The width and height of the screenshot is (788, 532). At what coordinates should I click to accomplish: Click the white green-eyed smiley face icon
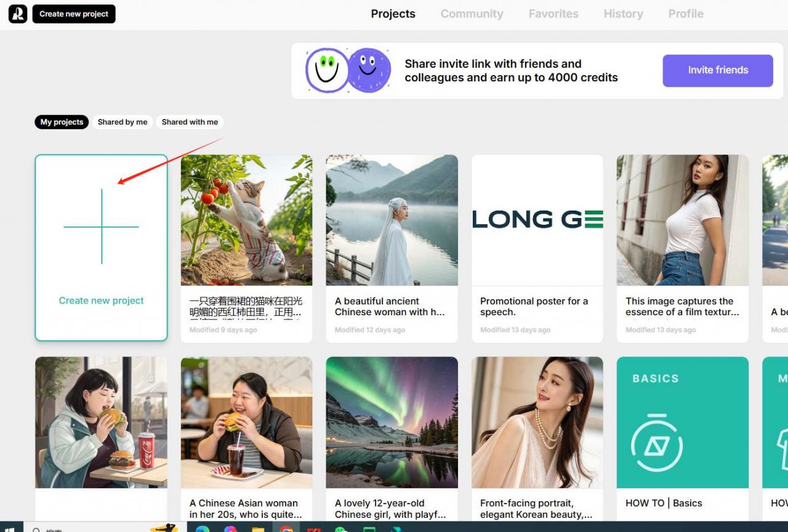pyautogui.click(x=327, y=70)
